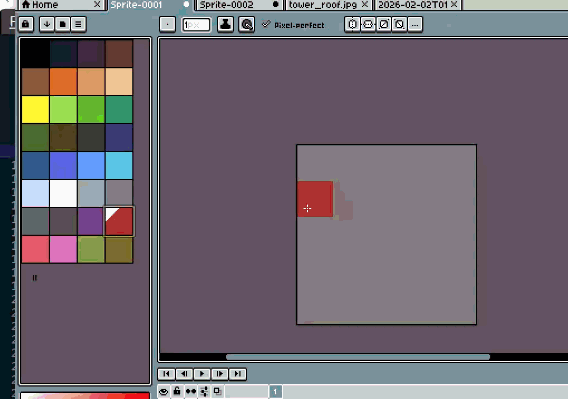Click the brush size input field

point(196,25)
